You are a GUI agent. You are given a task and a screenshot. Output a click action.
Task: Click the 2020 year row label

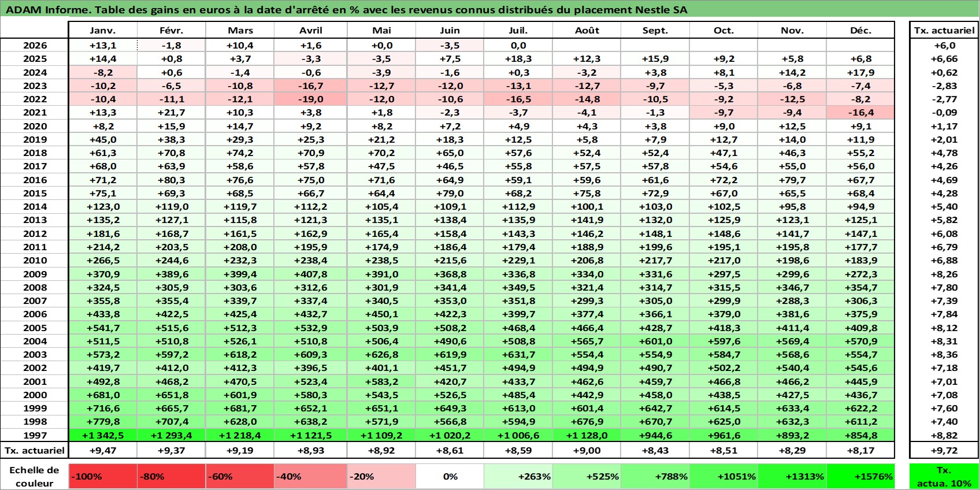[35, 126]
